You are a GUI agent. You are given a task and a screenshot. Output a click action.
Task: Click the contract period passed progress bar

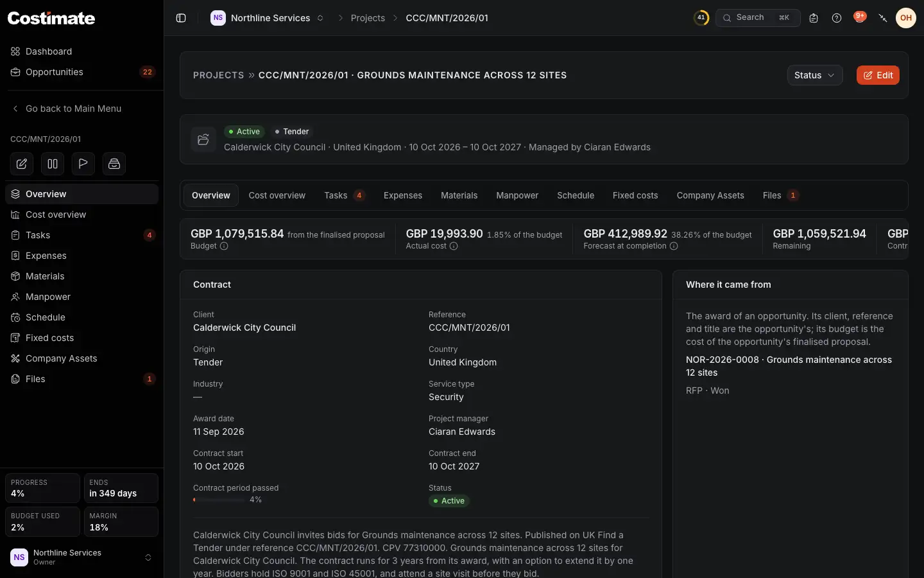coord(219,500)
